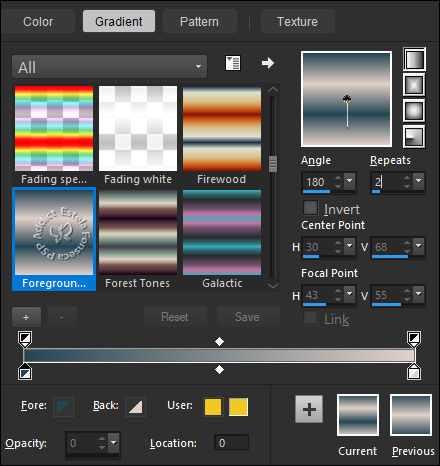
Task: Expand the Repeats value dropdown arrow
Action: point(419,181)
